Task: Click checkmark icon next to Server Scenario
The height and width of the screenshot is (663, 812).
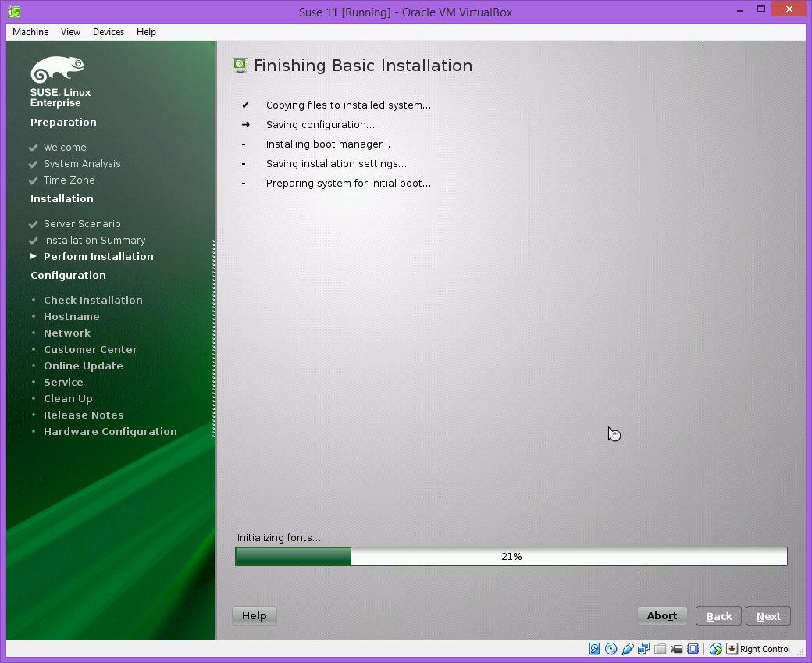Action: [33, 224]
